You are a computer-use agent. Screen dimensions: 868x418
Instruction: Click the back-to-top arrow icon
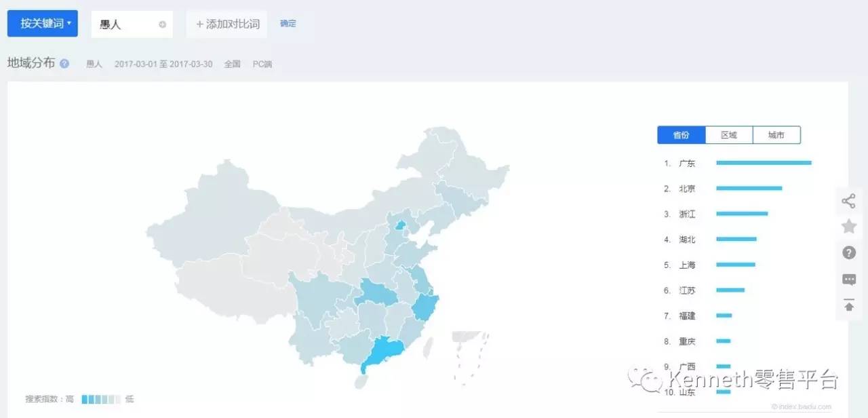pos(848,305)
